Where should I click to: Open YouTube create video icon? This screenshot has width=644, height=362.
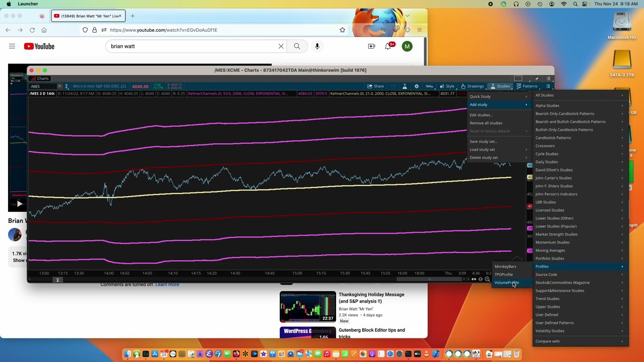[x=371, y=46]
